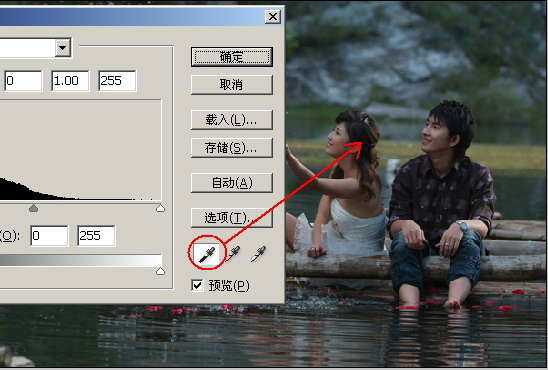
Task: Close the Levels dialog window
Action: (x=273, y=16)
